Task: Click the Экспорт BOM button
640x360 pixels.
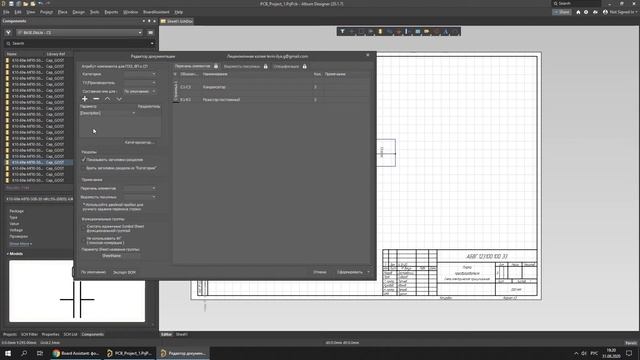Action: tap(124, 272)
